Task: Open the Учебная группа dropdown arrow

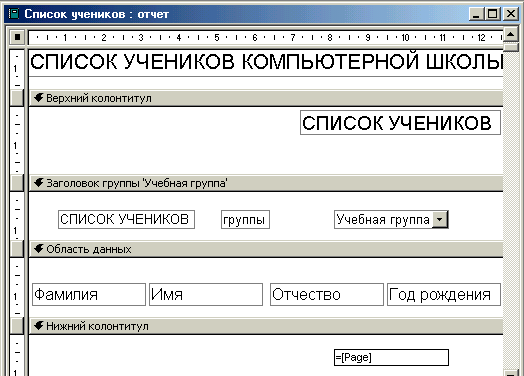Action: pyautogui.click(x=440, y=220)
